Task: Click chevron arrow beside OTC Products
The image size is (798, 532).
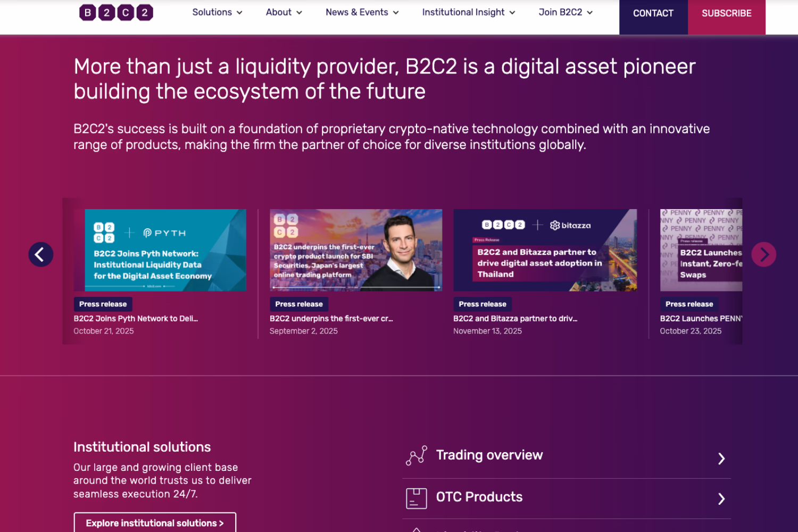Action: [721, 498]
